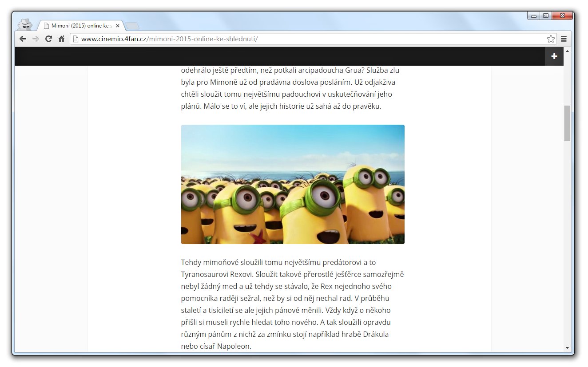Minimize the browser window

point(533,16)
